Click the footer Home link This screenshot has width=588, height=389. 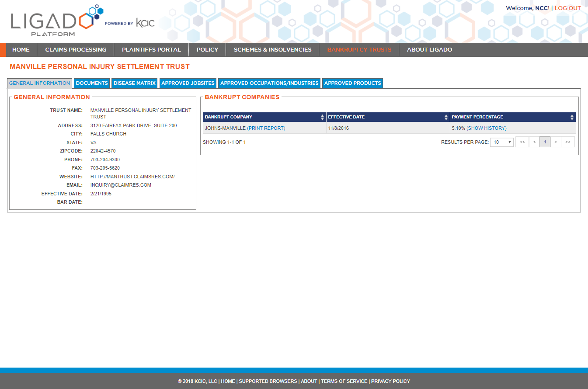coord(228,381)
